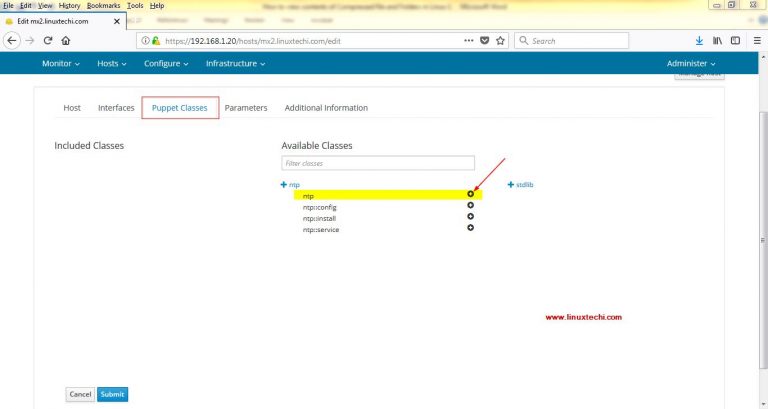The image size is (768, 409).
Task: Open the Hosts dropdown menu
Action: pyautogui.click(x=112, y=63)
